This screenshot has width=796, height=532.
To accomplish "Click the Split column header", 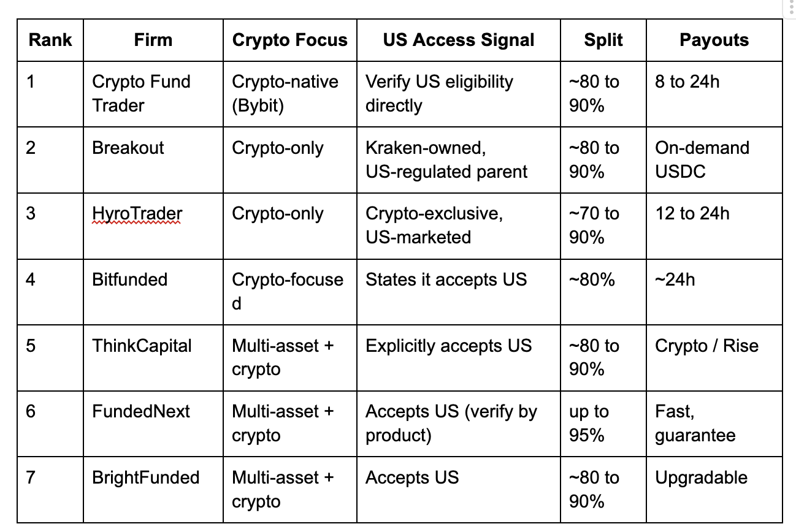I will tap(603, 40).
